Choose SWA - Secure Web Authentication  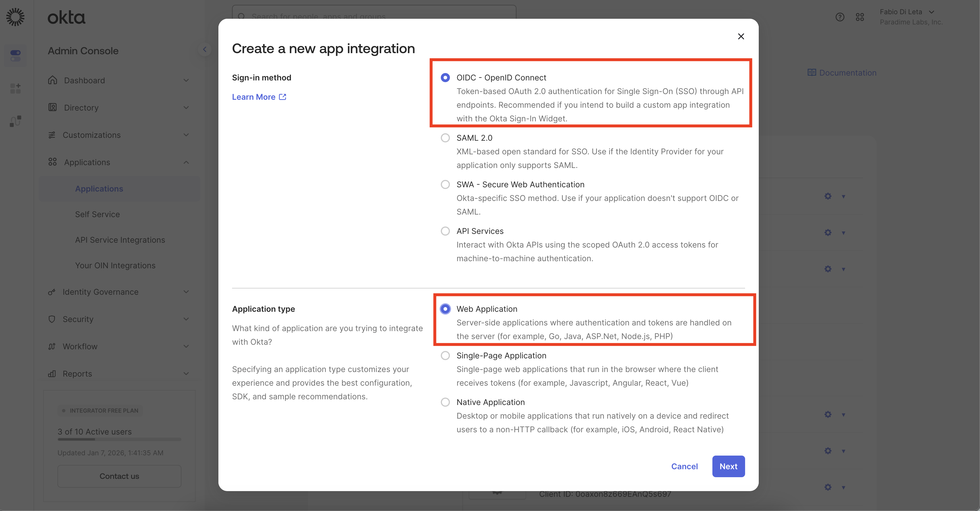coord(445,184)
